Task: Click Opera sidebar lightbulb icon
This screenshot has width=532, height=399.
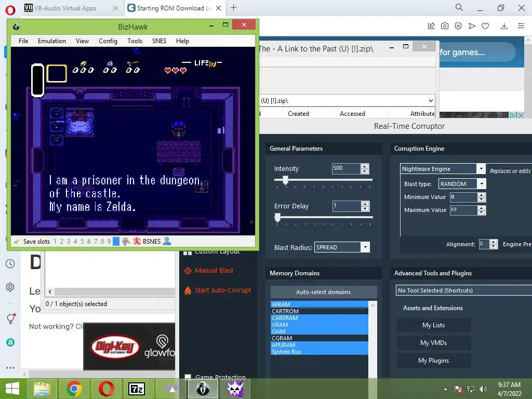Action: tap(11, 318)
